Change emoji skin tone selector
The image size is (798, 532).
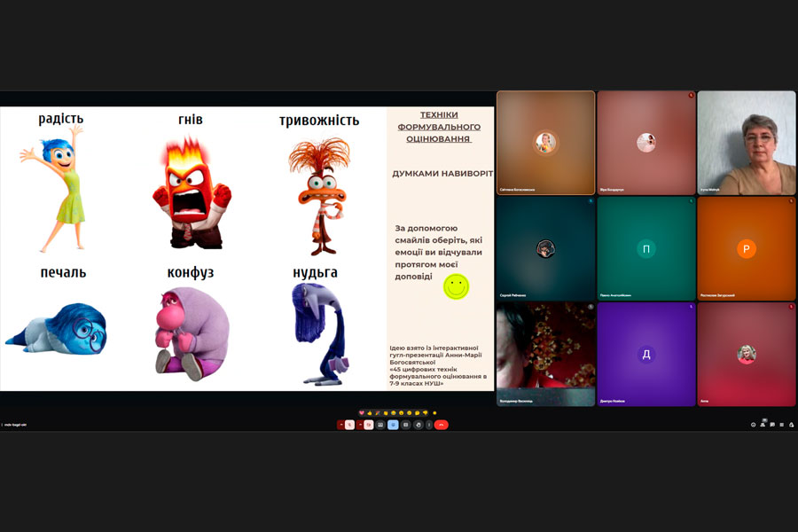434,413
